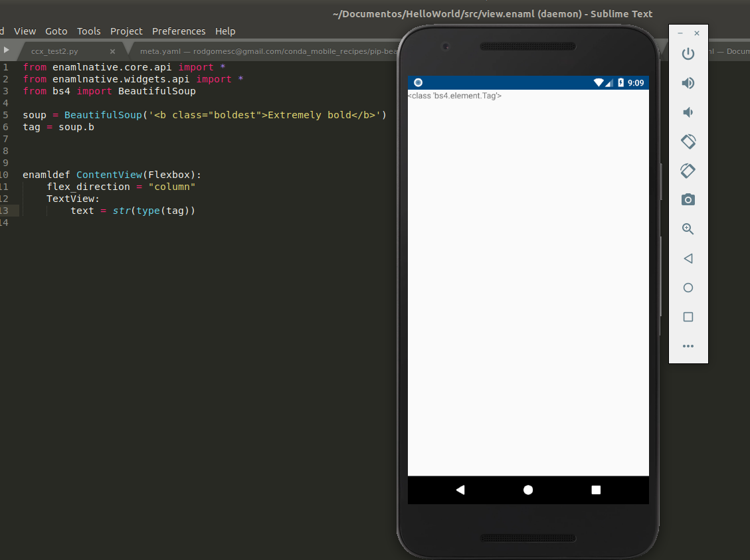
Task: Open the Preferences menu
Action: [x=179, y=31]
